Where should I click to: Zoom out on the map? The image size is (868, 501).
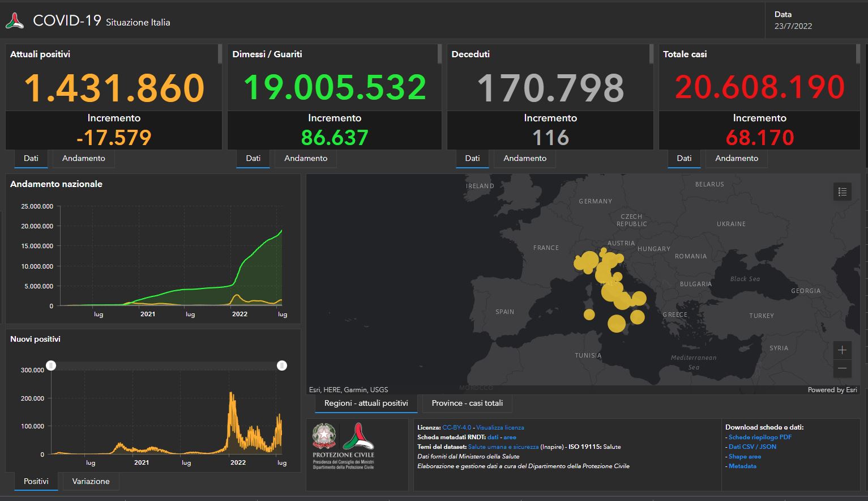[842, 369]
